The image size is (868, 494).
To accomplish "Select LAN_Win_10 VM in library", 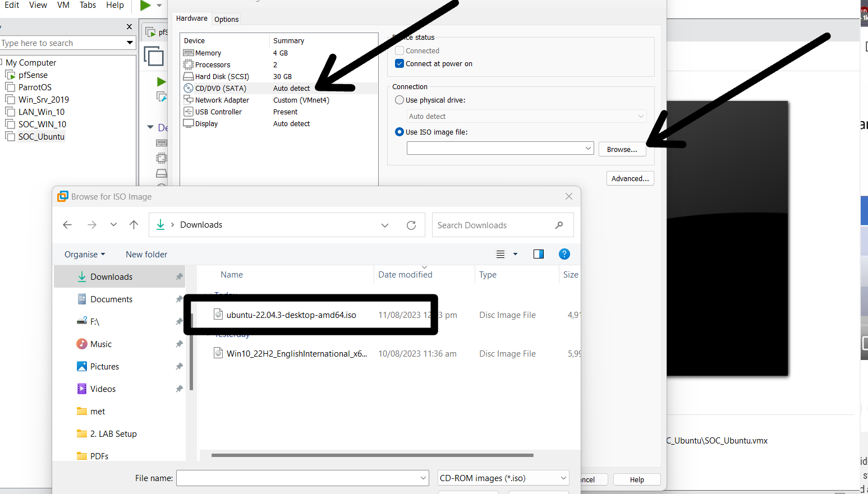I will (42, 112).
